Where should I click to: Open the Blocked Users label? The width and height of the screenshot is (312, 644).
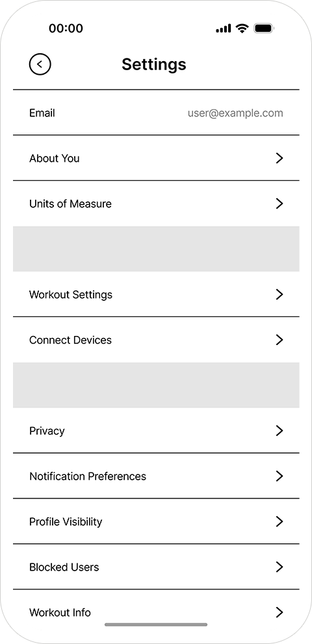coord(64,567)
